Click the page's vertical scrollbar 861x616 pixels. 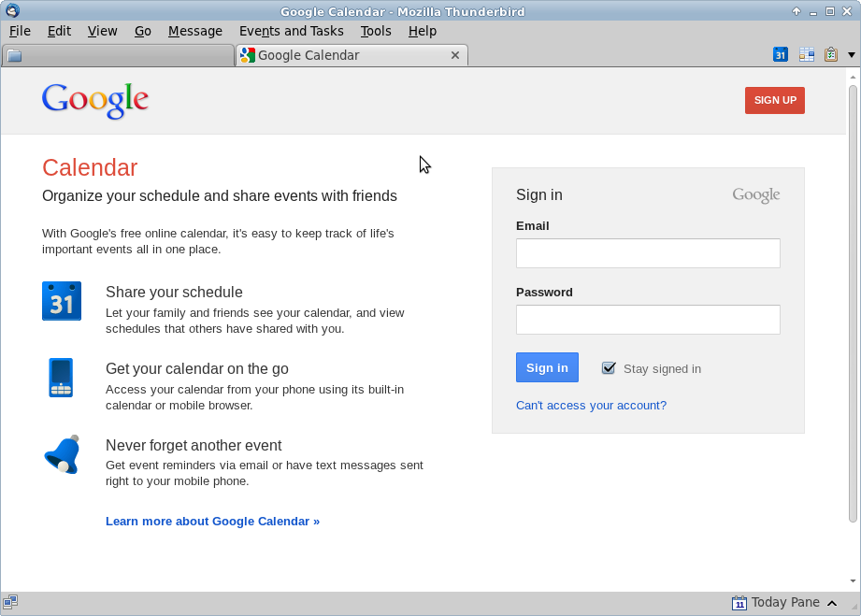point(853,304)
